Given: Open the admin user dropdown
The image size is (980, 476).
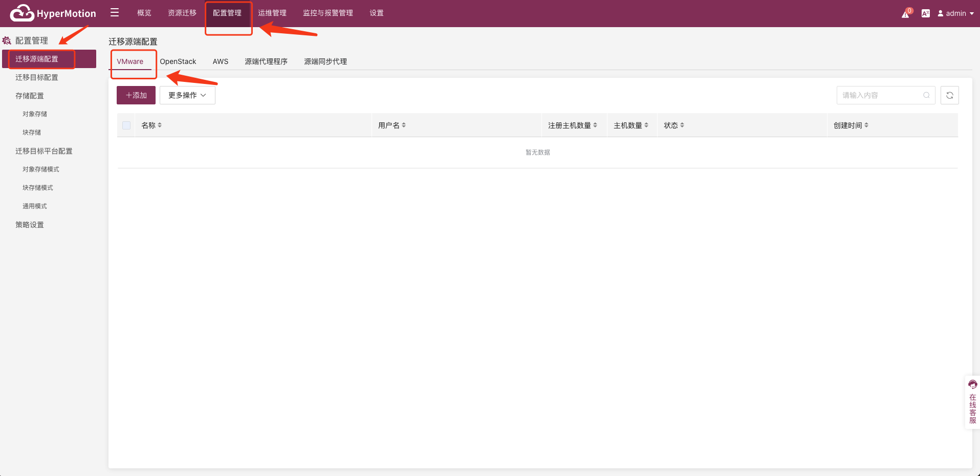Looking at the screenshot, I should click(955, 13).
